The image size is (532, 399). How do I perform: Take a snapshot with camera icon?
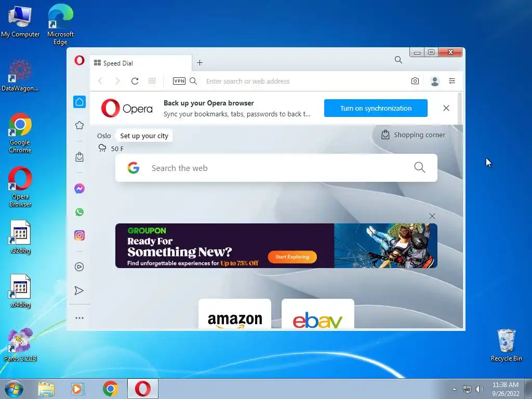tap(415, 81)
